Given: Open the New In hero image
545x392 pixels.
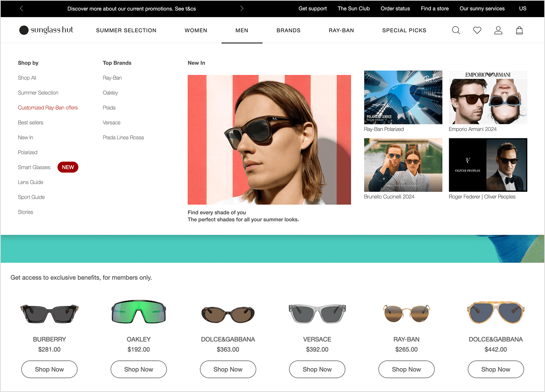Looking at the screenshot, I should 269,140.
